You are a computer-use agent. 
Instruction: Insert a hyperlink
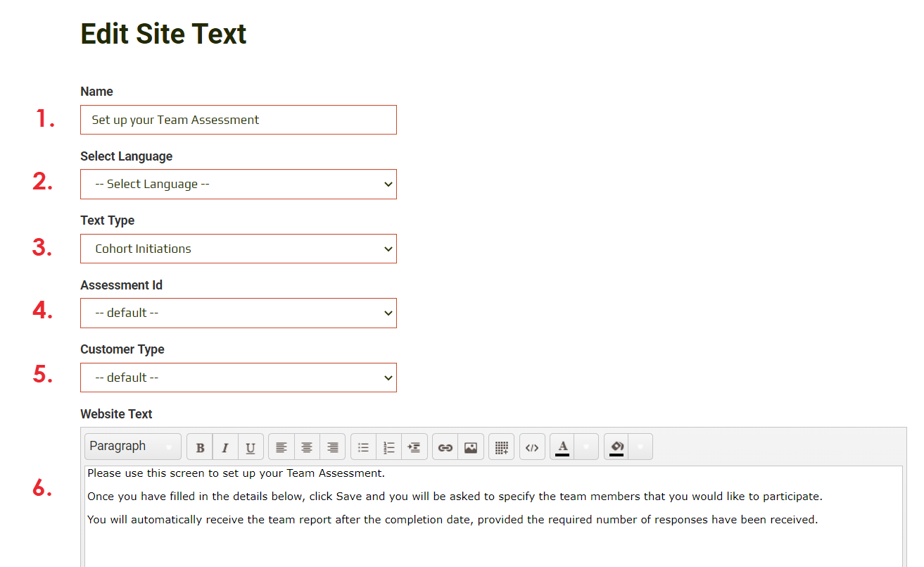pyautogui.click(x=445, y=447)
